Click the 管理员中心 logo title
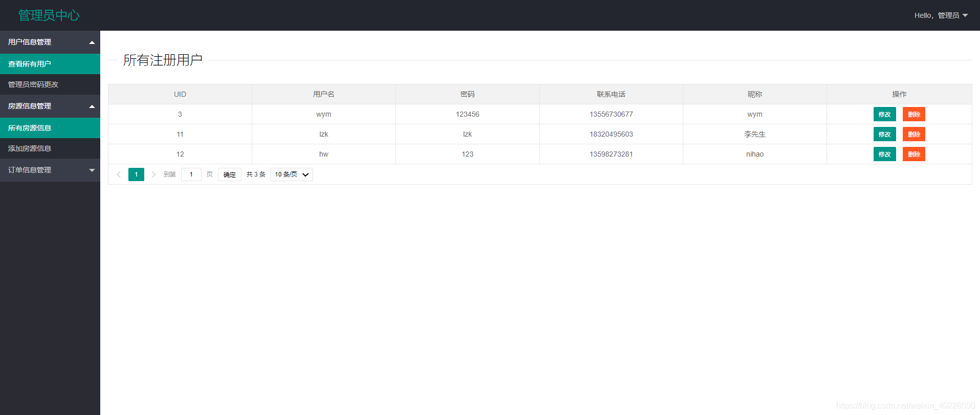980x415 pixels. [x=49, y=15]
